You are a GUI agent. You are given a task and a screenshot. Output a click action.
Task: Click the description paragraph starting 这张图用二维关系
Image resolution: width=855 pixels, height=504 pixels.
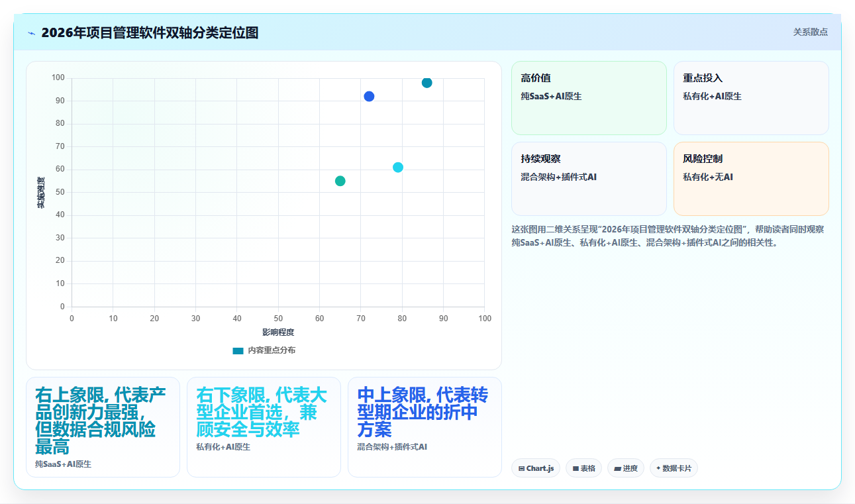point(668,236)
